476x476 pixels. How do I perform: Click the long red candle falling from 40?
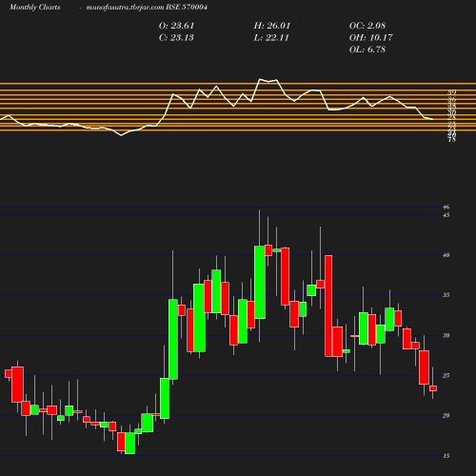click(328, 306)
